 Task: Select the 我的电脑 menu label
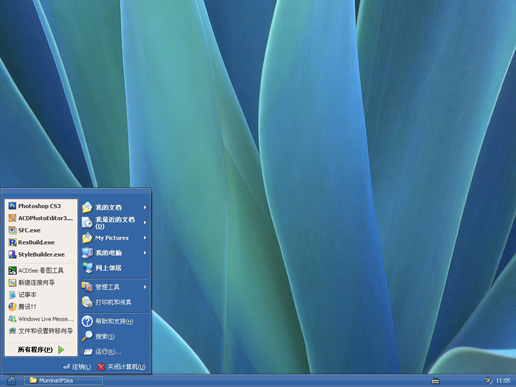click(x=109, y=253)
